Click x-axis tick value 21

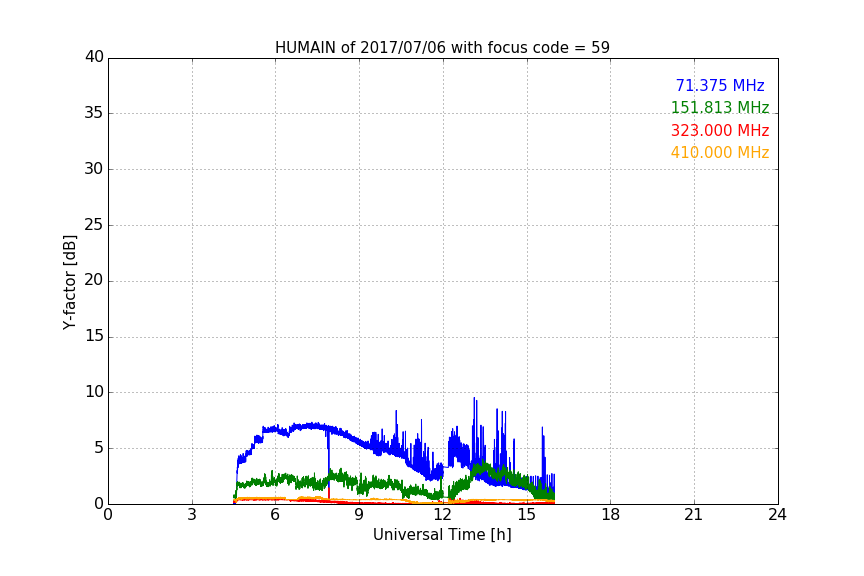694,515
